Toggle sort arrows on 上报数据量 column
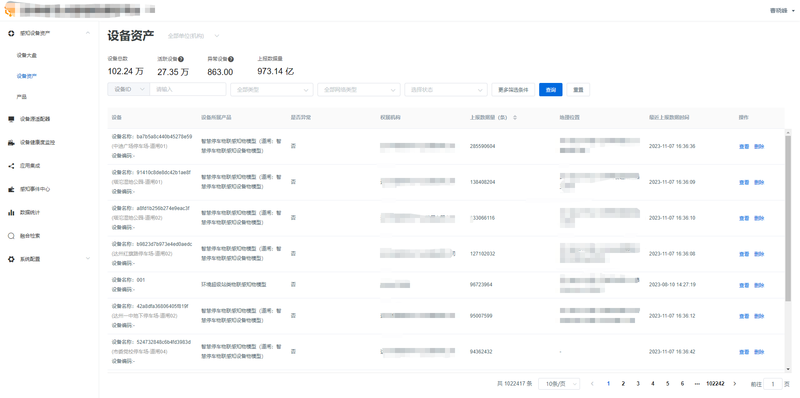 [x=515, y=118]
